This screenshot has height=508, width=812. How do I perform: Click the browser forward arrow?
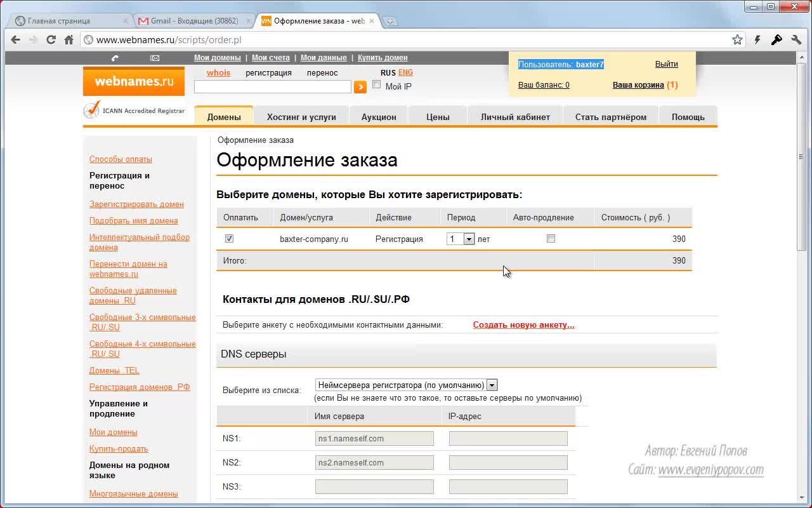point(33,40)
